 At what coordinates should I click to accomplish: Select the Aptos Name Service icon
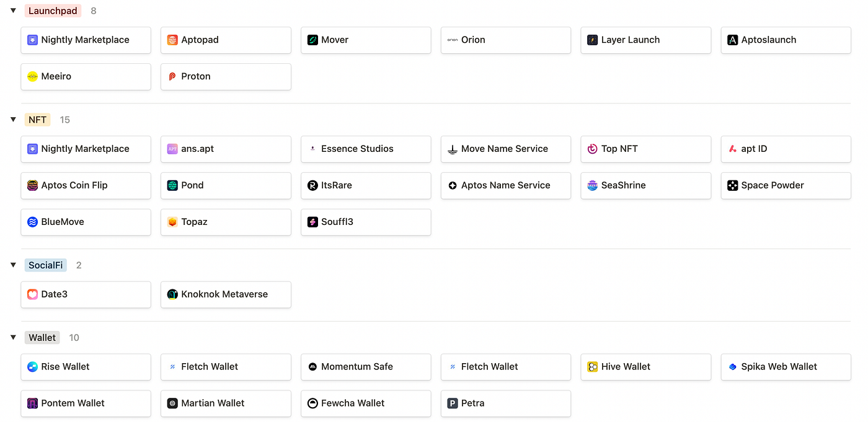(452, 185)
